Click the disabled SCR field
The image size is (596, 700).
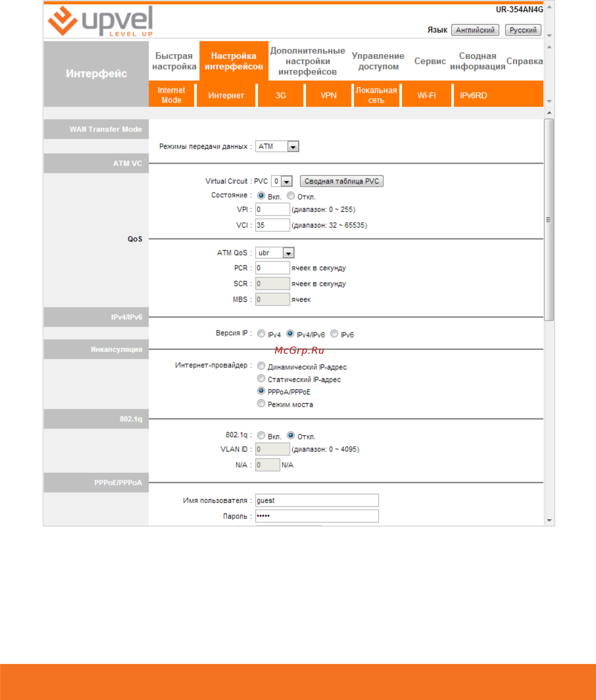272,284
